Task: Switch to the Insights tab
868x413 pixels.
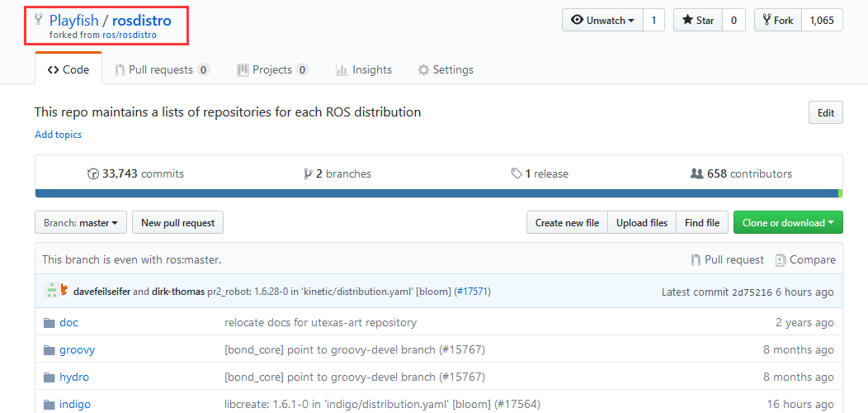Action: coord(364,70)
